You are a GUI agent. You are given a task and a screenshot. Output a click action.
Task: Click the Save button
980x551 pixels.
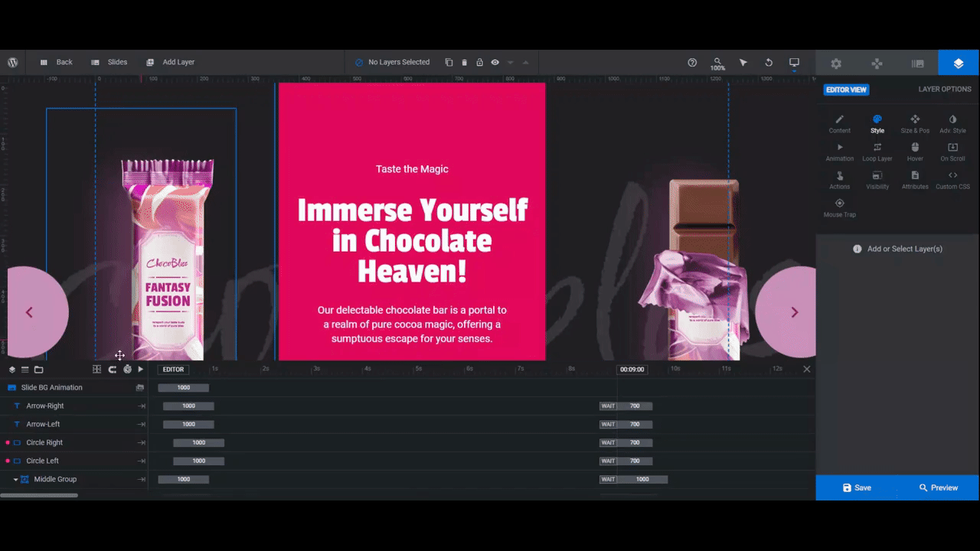point(857,487)
